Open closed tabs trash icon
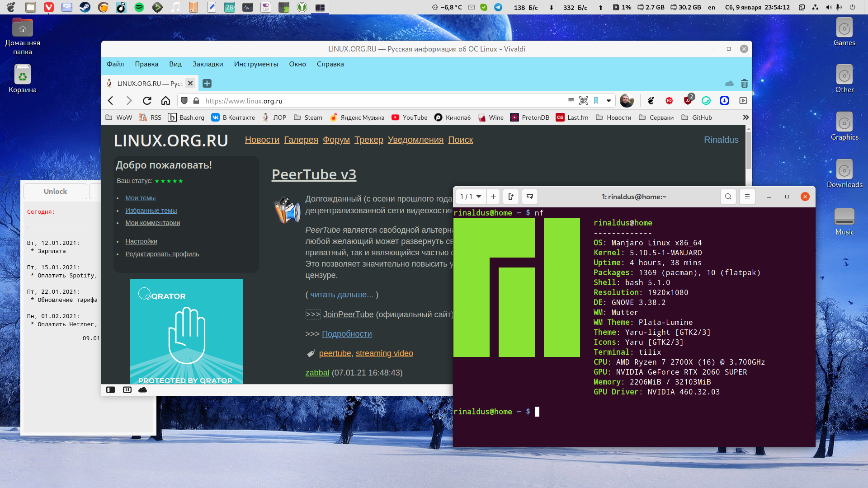 pos(744,84)
